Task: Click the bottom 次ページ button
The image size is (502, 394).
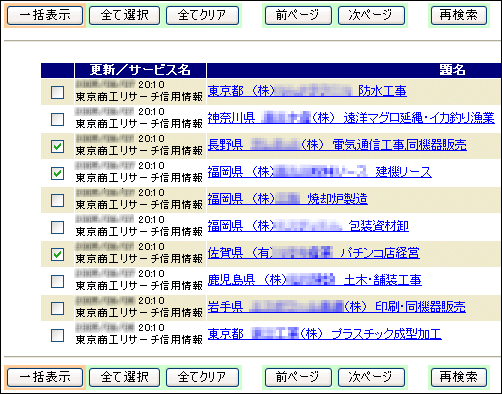Action: 371,377
